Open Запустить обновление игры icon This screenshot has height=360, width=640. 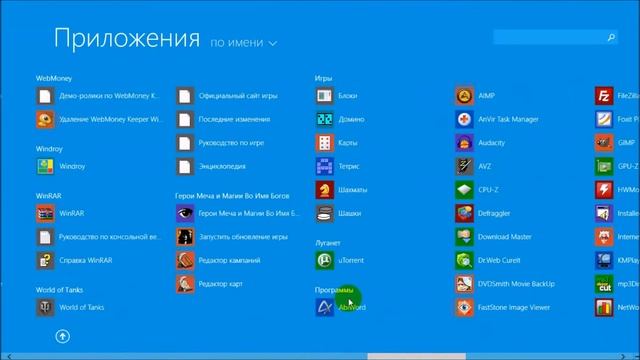(185, 237)
